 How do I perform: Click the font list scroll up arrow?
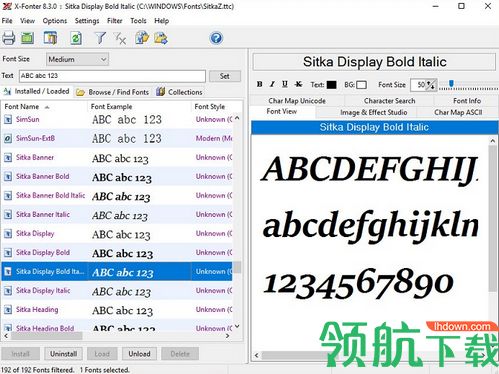tap(237, 118)
